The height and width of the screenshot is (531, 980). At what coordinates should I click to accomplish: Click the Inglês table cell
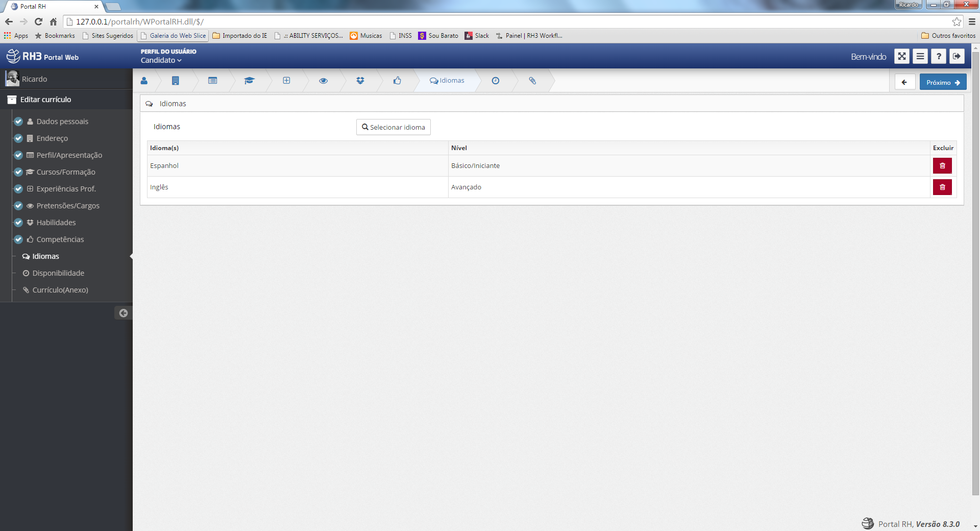tap(298, 187)
